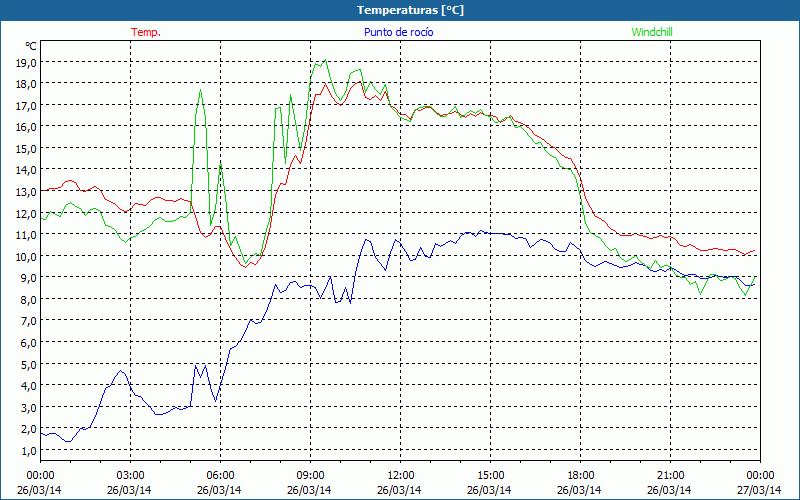
Task: Select the 9,0 y-axis value
Action: click(x=29, y=278)
